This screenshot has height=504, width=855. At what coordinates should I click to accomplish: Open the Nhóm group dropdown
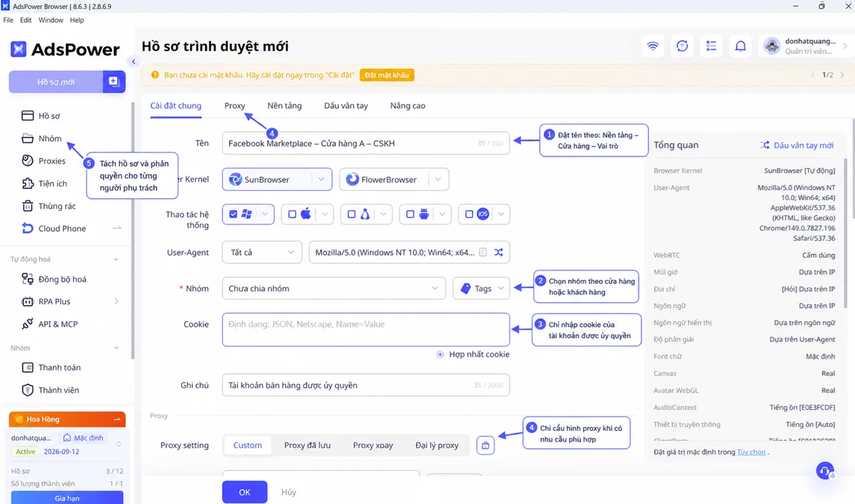pyautogui.click(x=334, y=288)
